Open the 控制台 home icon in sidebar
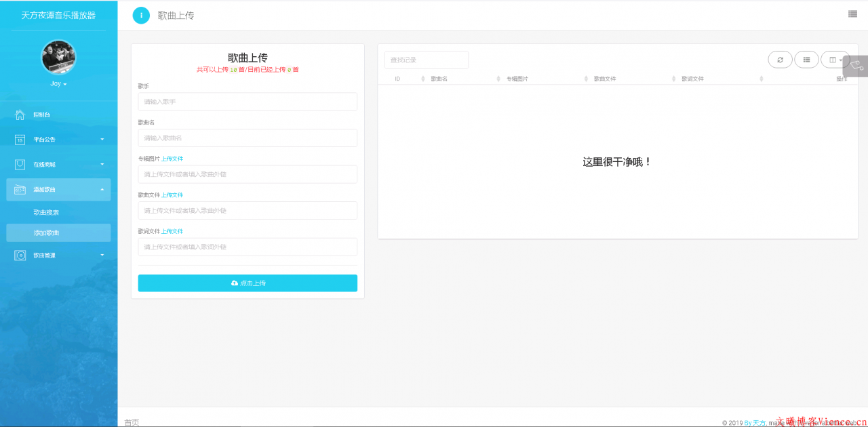This screenshot has height=427, width=868. click(x=20, y=115)
